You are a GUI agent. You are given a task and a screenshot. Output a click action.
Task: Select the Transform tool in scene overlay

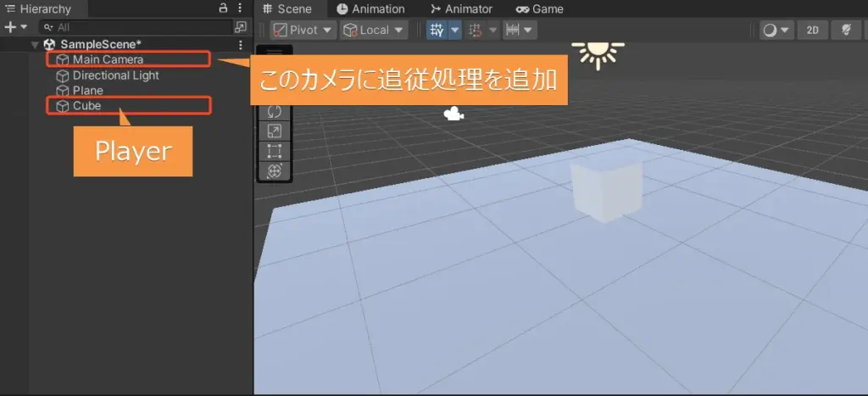coord(274,170)
